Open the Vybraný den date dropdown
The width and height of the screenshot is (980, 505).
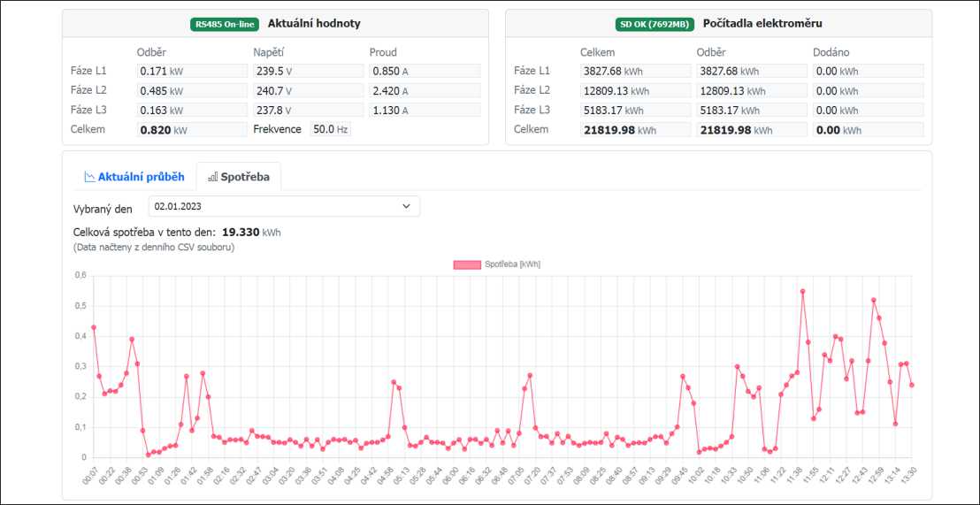pyautogui.click(x=283, y=206)
